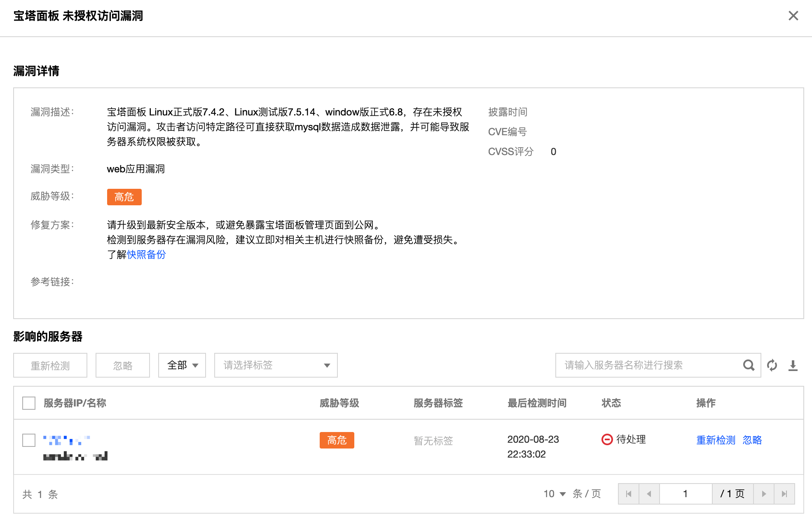Click the 漏洞详情 section heading

tap(36, 71)
